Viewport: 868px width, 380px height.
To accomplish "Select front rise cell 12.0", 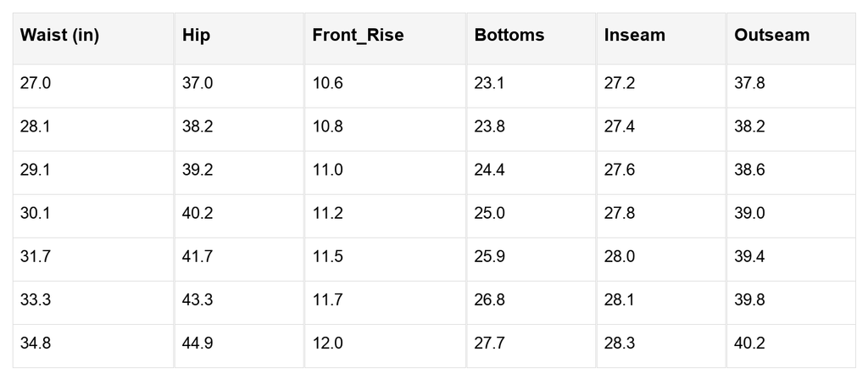I will coord(386,346).
